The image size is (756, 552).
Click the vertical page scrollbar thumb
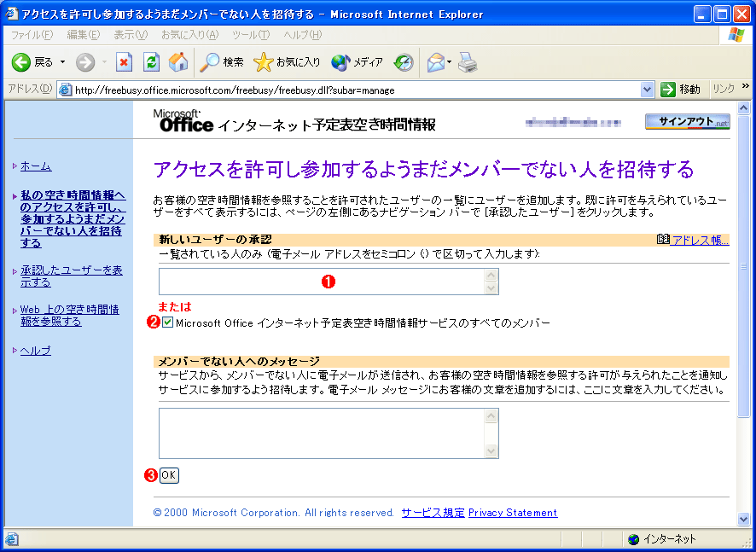[744, 265]
